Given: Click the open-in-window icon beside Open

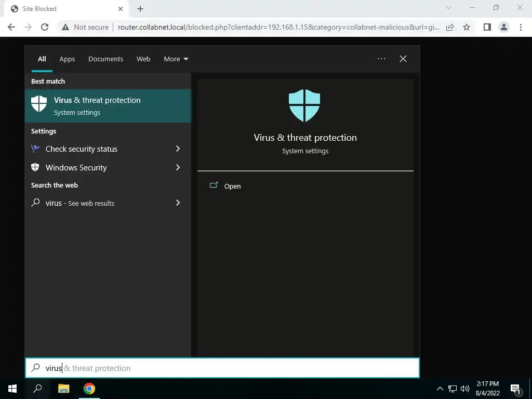Looking at the screenshot, I should pos(214,185).
